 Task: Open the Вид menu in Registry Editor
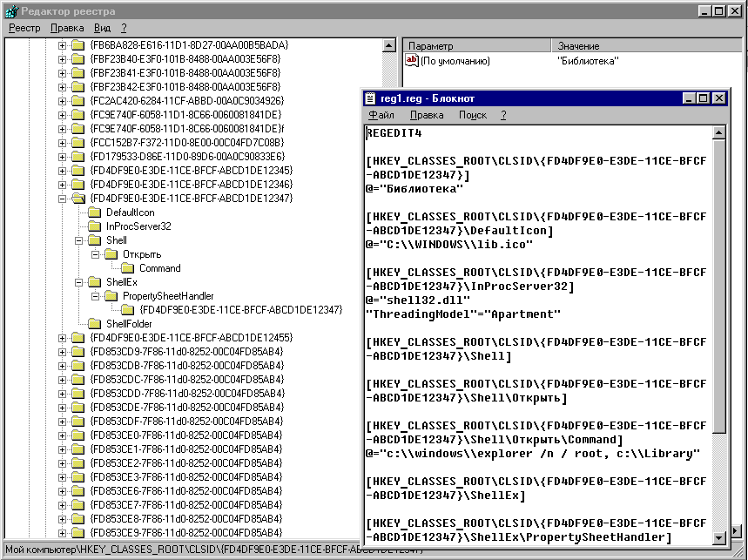point(102,28)
